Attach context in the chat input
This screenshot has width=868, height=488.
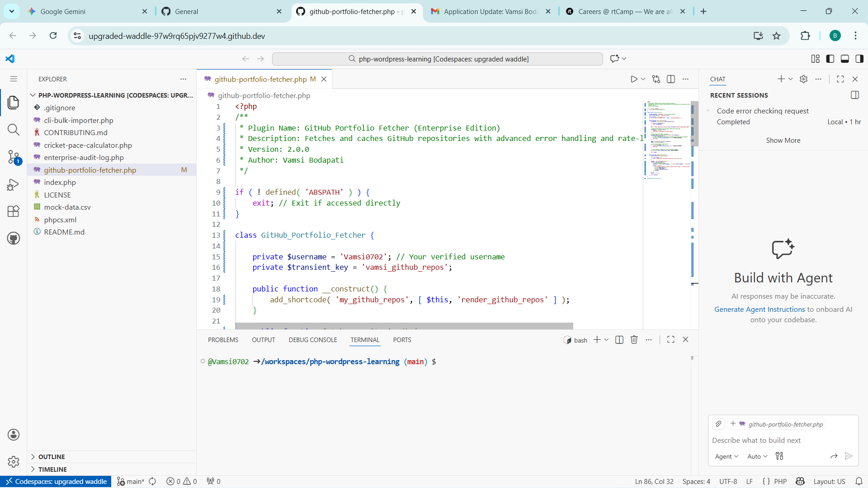(x=718, y=424)
